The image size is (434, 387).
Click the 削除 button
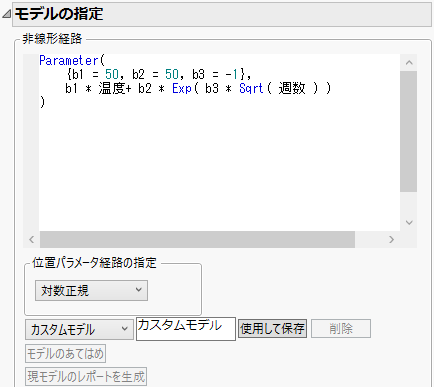[341, 329]
